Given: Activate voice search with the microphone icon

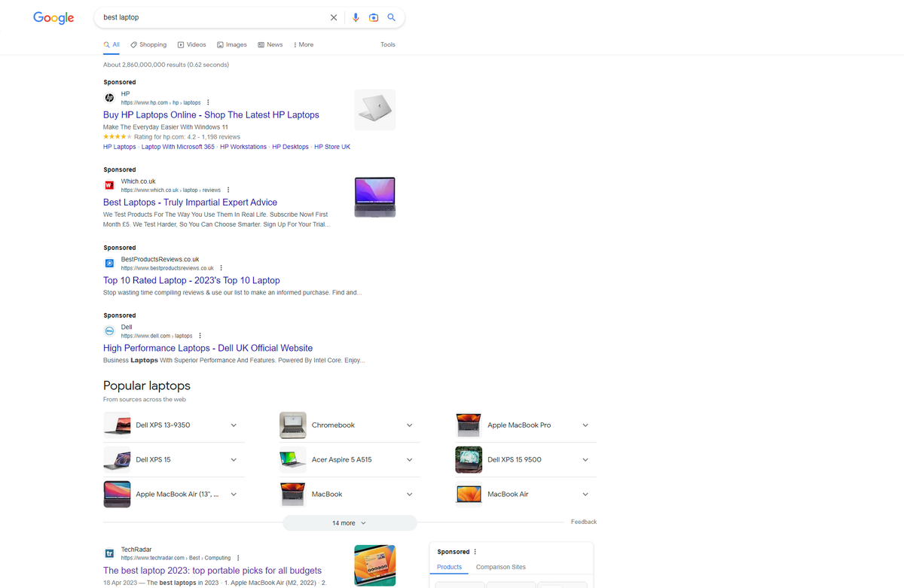Looking at the screenshot, I should pos(355,17).
